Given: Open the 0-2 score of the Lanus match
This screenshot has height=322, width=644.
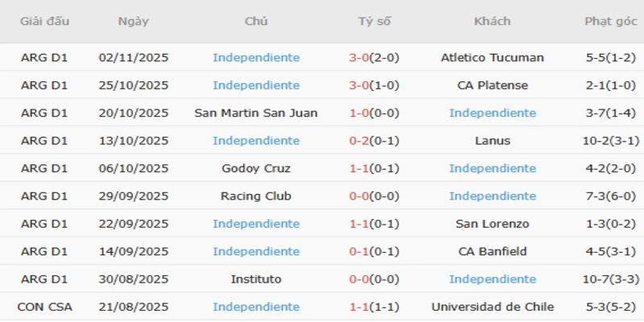Looking at the screenshot, I should tap(359, 141).
